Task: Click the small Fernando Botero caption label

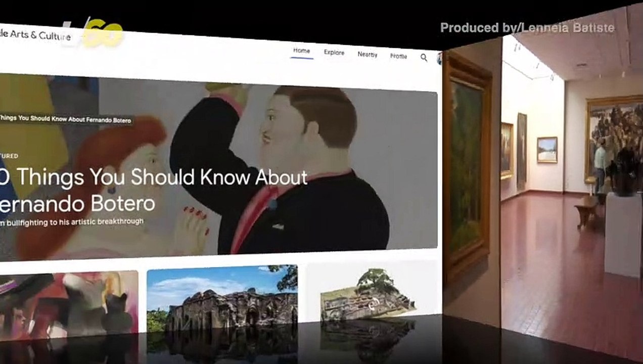Action: tap(66, 119)
